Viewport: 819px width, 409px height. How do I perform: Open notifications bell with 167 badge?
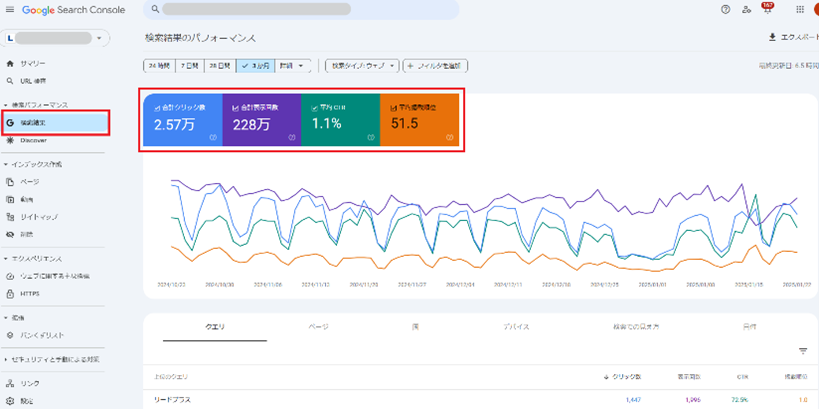click(767, 8)
